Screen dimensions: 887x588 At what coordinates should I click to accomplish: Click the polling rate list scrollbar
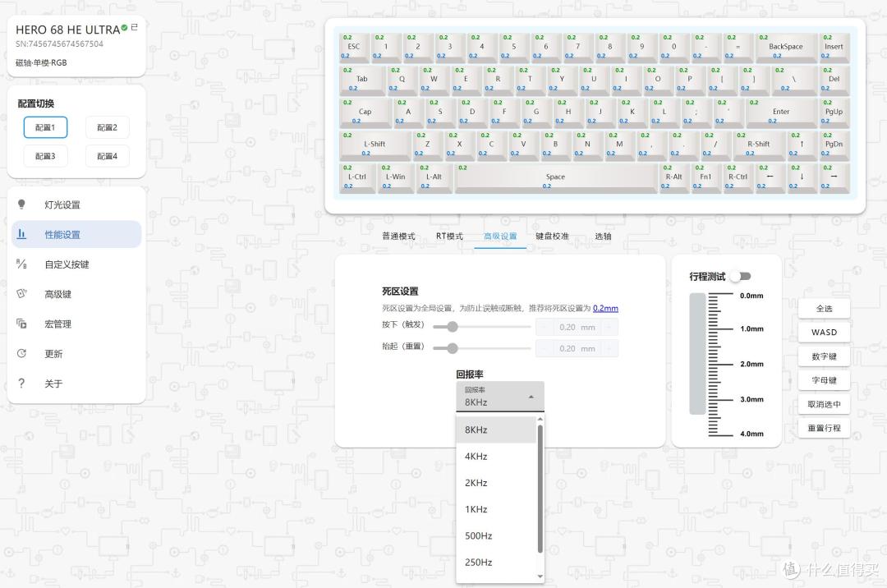540,489
